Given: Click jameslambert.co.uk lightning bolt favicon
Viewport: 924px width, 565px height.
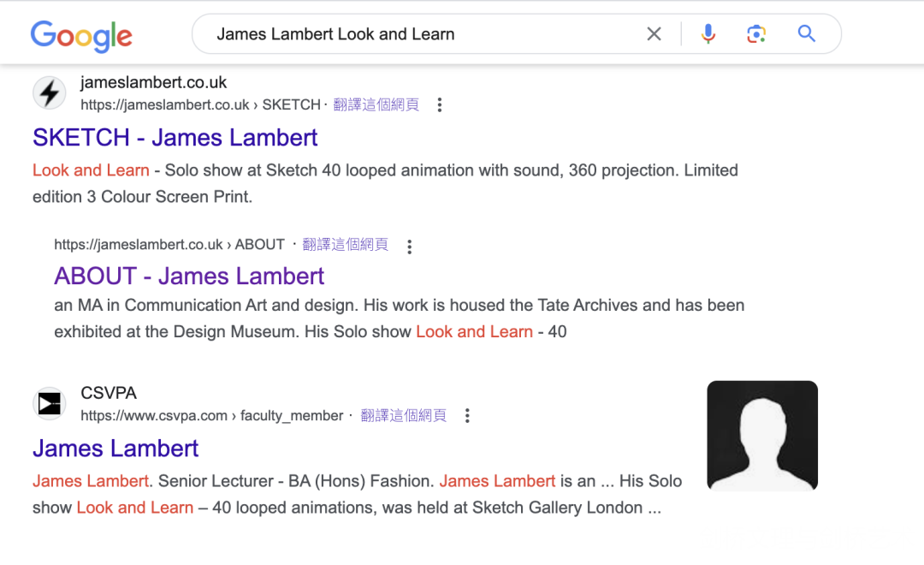Looking at the screenshot, I should (50, 93).
